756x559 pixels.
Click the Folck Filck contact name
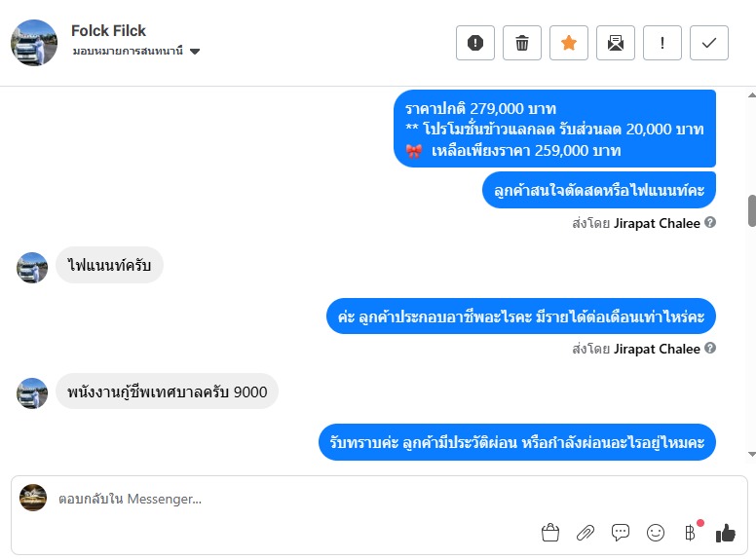(108, 31)
